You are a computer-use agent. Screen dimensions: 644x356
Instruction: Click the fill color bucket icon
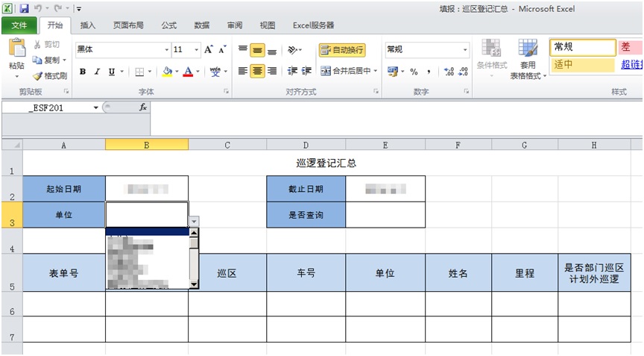[166, 72]
